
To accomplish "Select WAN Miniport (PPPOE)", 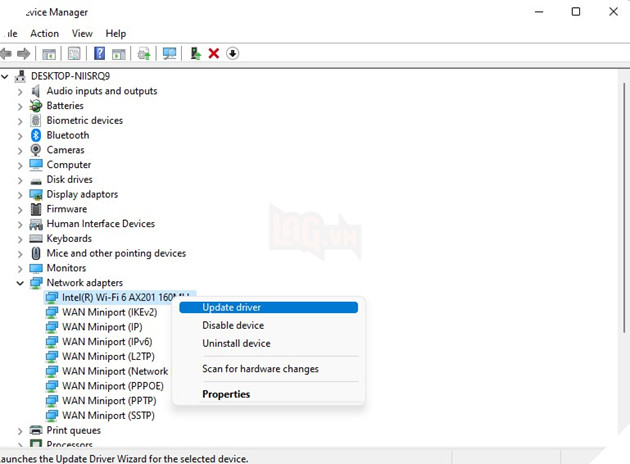I will pyautogui.click(x=113, y=386).
